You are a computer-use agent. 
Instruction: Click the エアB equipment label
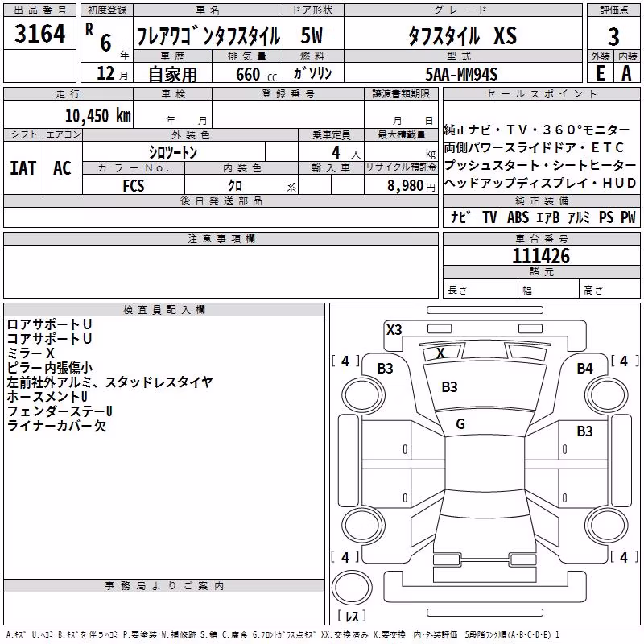pos(548,217)
